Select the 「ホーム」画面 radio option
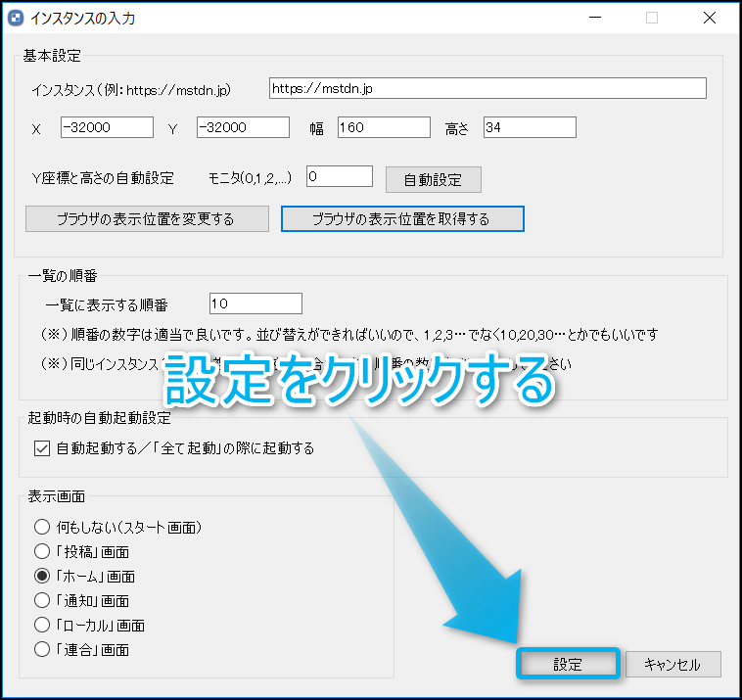Viewport: 742px width, 700px height. point(42,576)
